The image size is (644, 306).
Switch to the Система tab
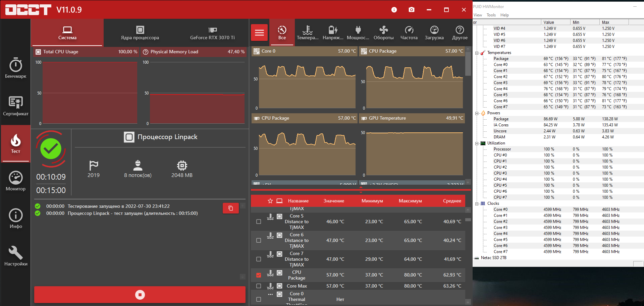point(67,33)
